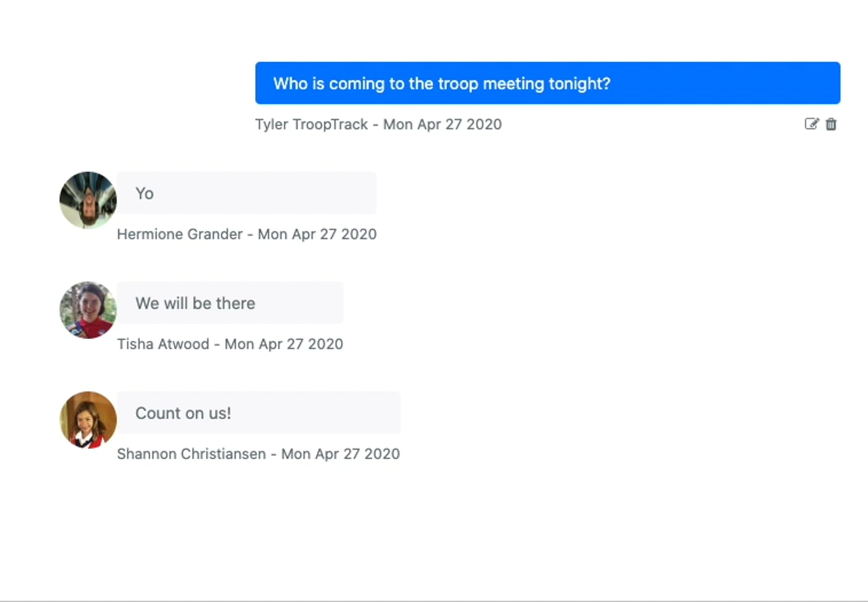Click the date after Hermione Grander's name
The width and height of the screenshot is (868, 602).
(x=317, y=234)
